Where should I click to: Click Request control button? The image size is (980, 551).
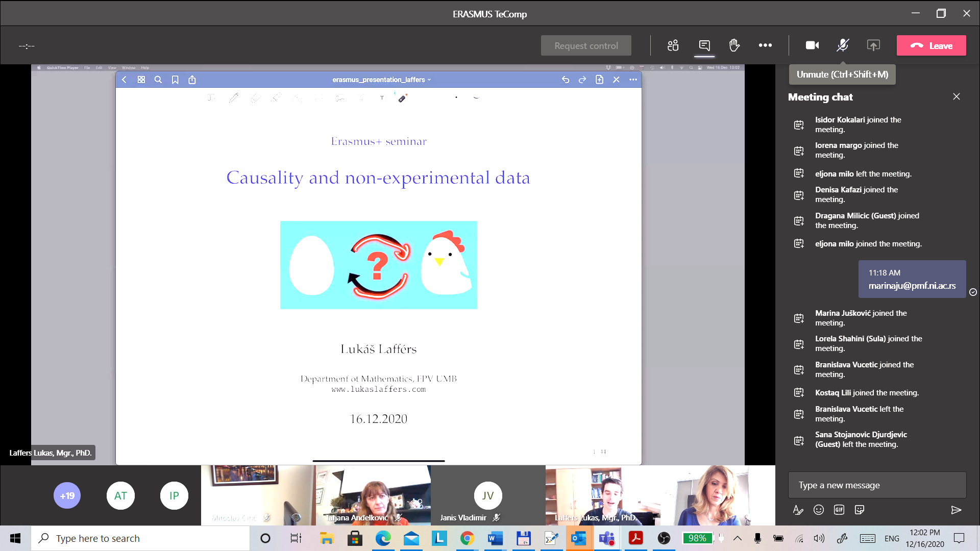[586, 45]
